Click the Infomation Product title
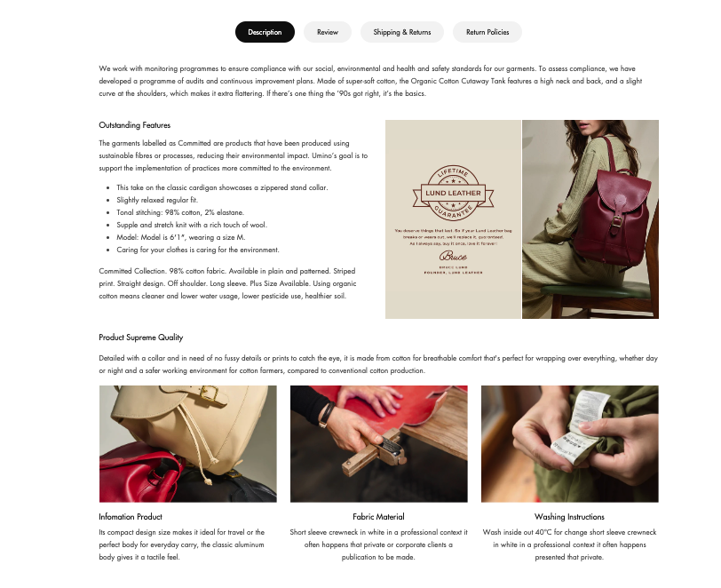The width and height of the screenshot is (721, 588). tap(131, 517)
